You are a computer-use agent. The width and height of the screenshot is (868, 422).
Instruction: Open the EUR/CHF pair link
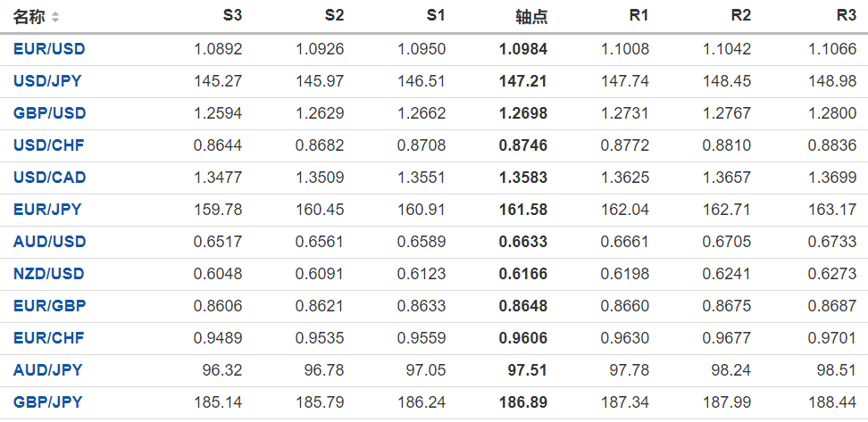48,338
